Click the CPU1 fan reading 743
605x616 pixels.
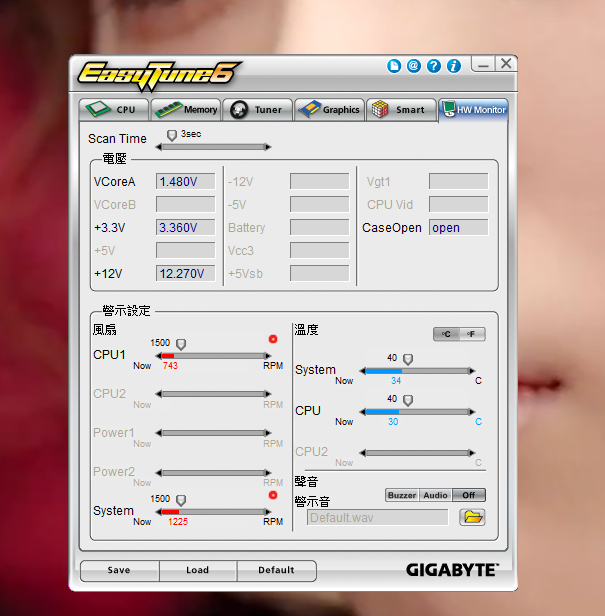(170, 366)
